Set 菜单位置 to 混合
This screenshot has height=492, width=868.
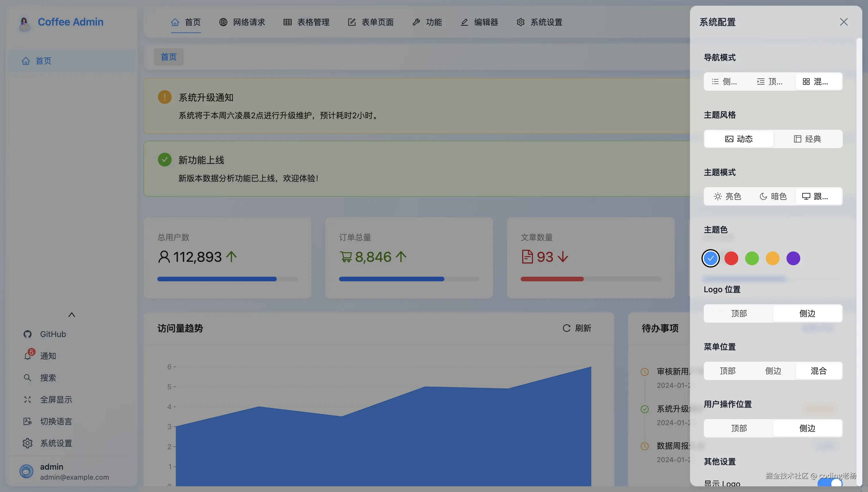pyautogui.click(x=818, y=371)
